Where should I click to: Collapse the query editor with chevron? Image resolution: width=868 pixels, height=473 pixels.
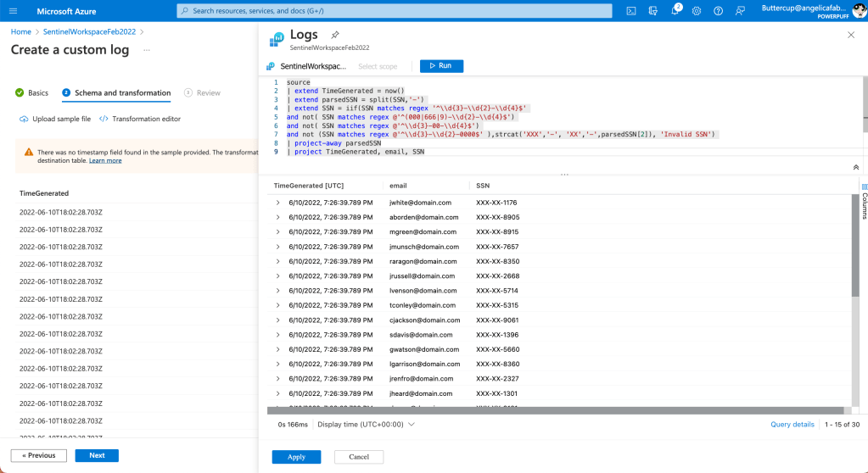click(x=855, y=168)
